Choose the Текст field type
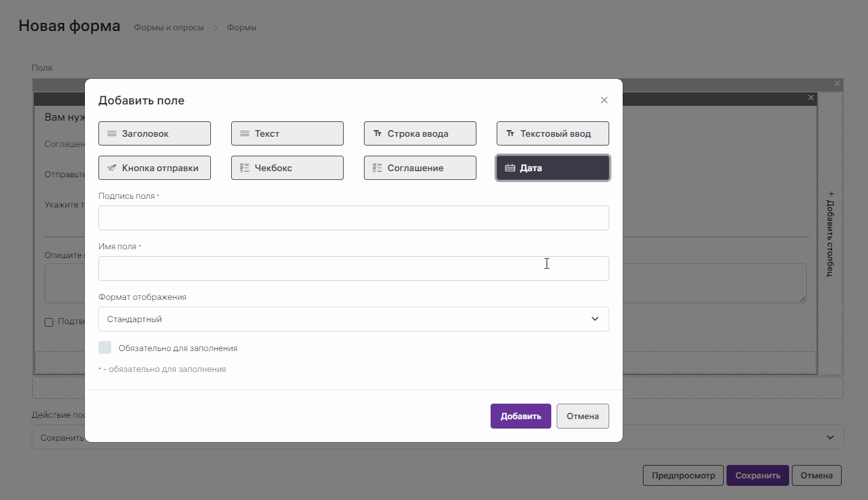This screenshot has height=500, width=868. click(x=287, y=133)
